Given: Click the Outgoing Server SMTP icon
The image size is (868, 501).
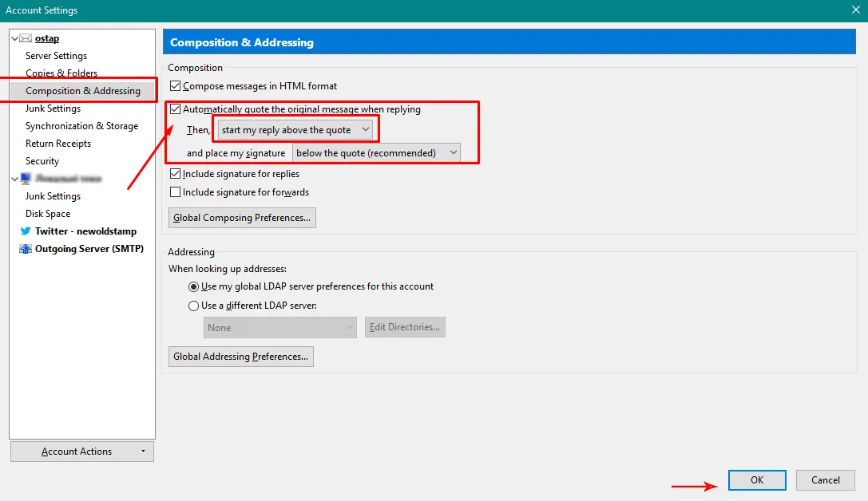Looking at the screenshot, I should click(26, 249).
